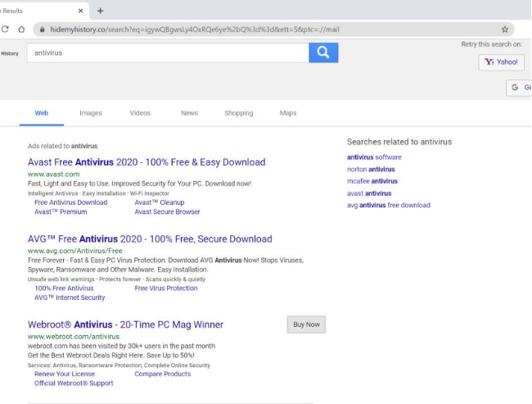The height and width of the screenshot is (404, 532).
Task: Open Avast Free Antivirus 2020 ad title
Action: (147, 162)
